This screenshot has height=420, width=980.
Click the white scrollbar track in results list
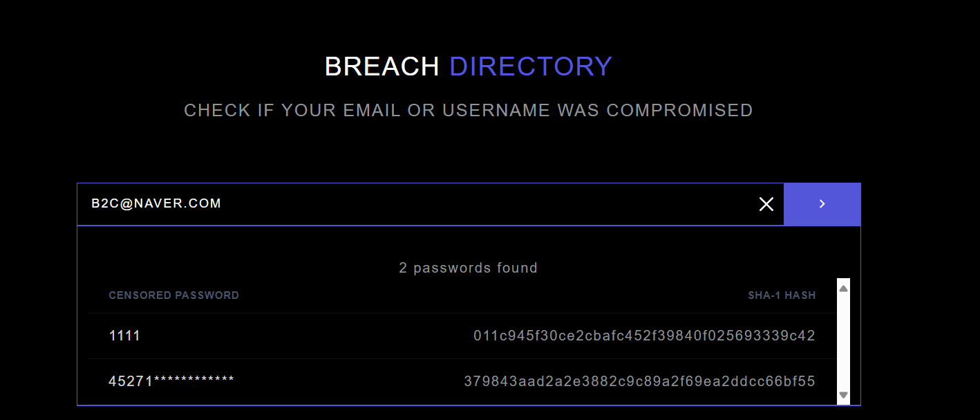[x=843, y=342]
